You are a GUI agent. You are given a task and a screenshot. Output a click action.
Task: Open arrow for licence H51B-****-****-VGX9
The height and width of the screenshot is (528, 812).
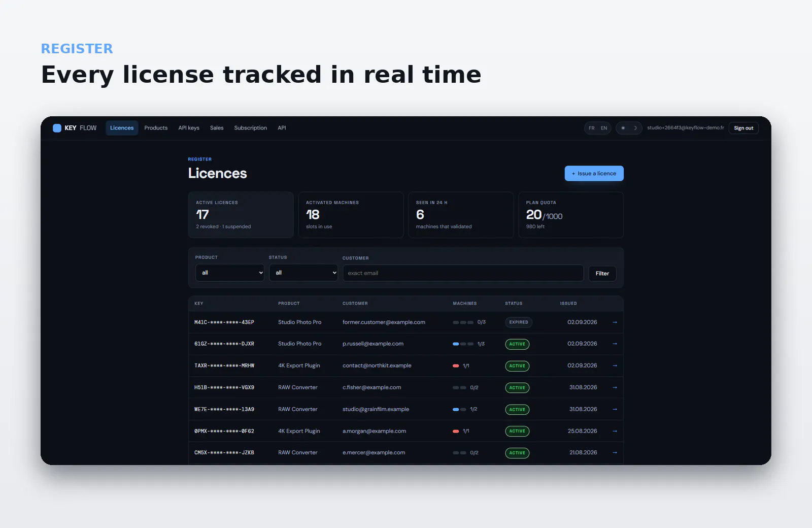(615, 387)
